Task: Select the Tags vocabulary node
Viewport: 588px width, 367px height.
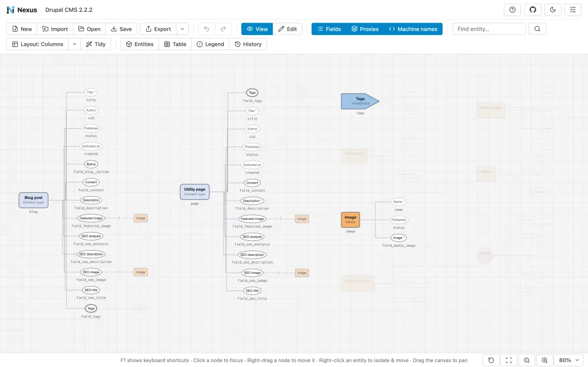Action: (360, 101)
